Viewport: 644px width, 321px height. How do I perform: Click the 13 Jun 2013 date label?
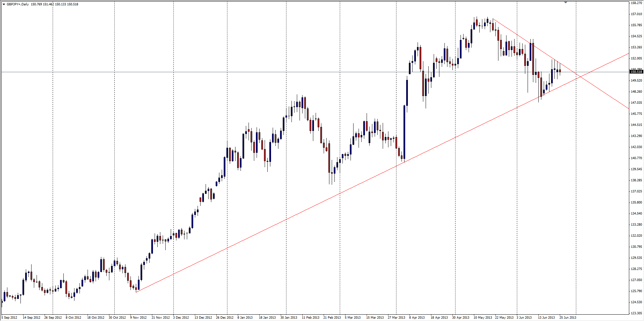tap(546, 318)
